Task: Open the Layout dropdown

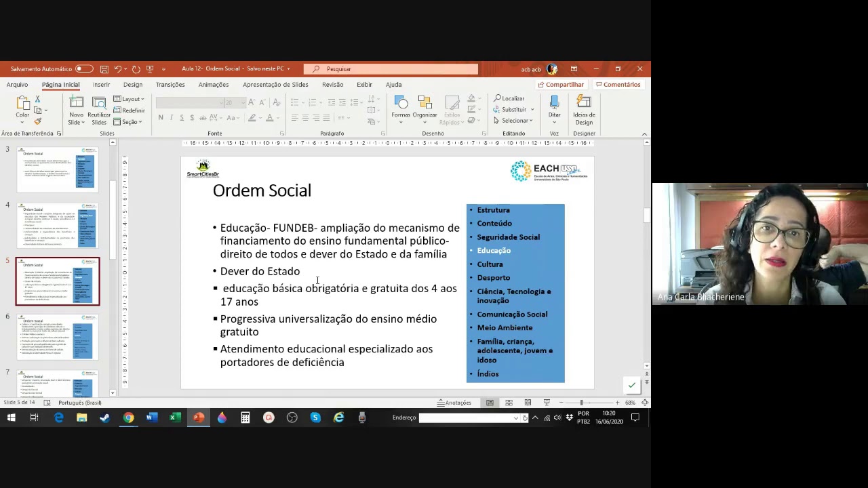Action: [x=129, y=99]
